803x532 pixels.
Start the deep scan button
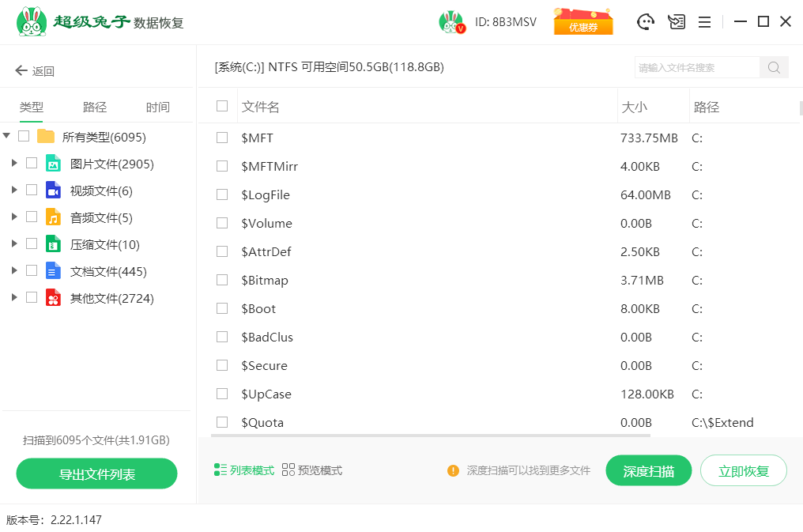click(648, 471)
